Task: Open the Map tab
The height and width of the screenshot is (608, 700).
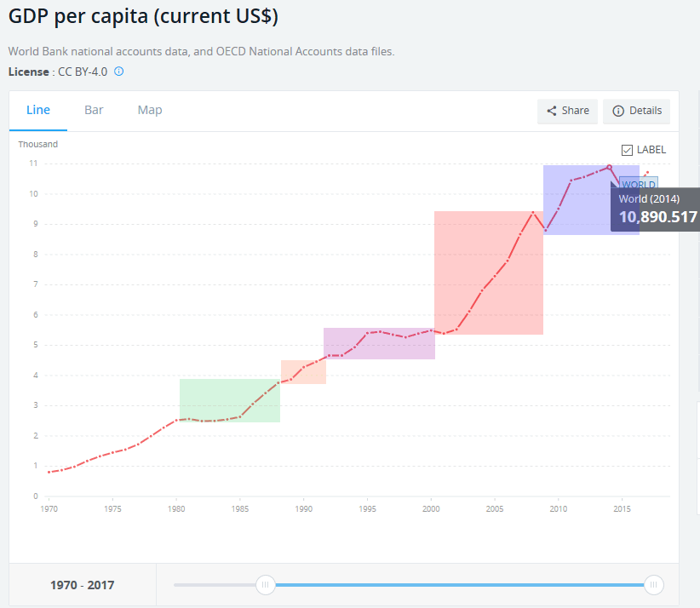Action: [150, 110]
